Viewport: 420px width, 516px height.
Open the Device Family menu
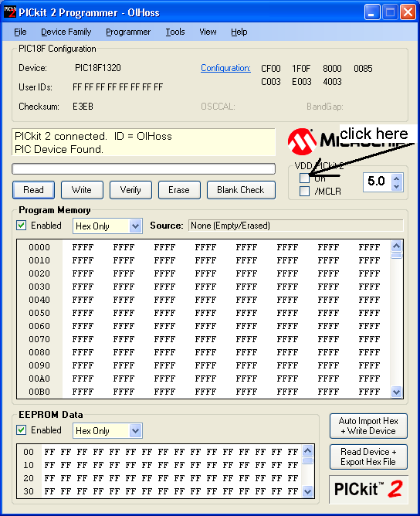66,32
